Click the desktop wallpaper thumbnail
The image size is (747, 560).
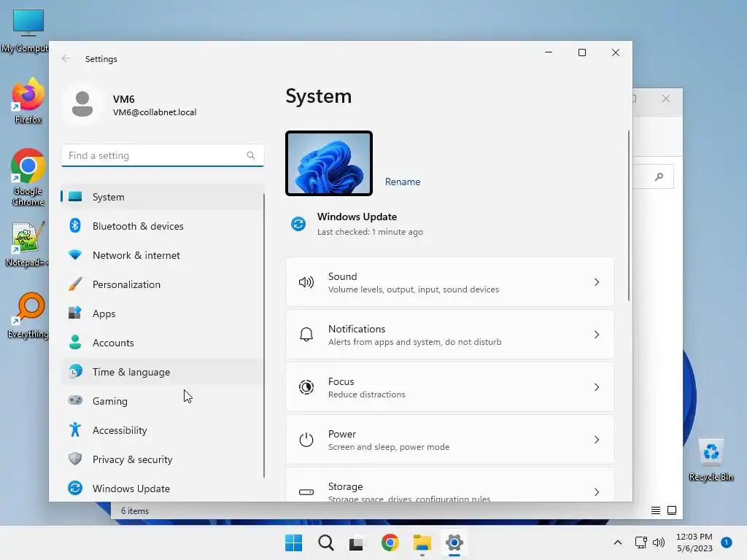click(x=329, y=163)
